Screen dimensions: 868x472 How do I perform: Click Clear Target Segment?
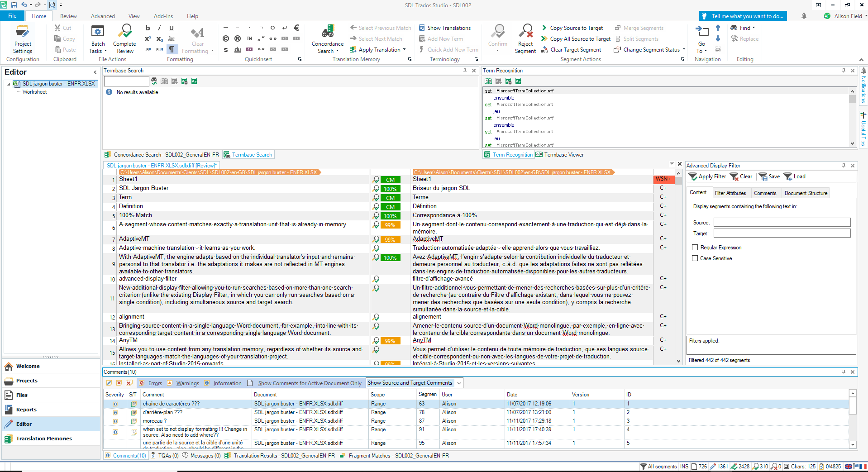pyautogui.click(x=571, y=50)
